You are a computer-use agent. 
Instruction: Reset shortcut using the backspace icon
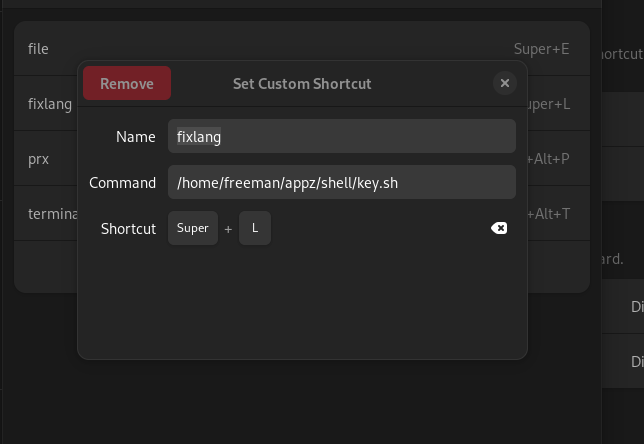click(x=499, y=228)
